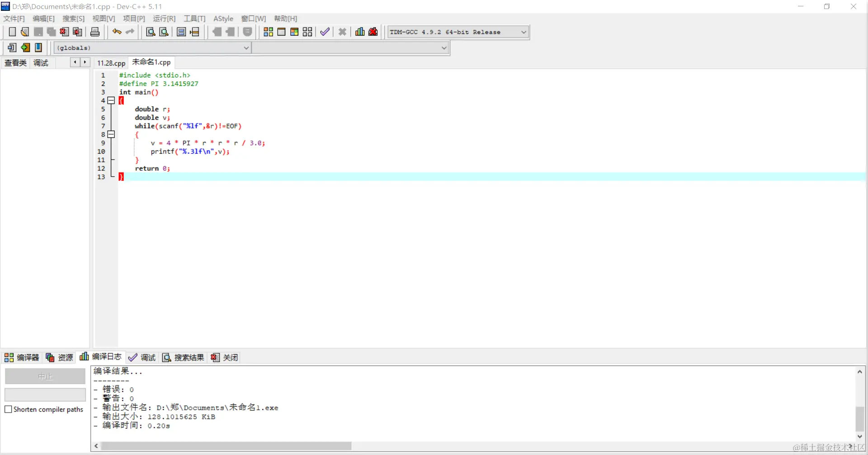Redo the last undone edit
This screenshot has width=868, height=455.
[130, 32]
